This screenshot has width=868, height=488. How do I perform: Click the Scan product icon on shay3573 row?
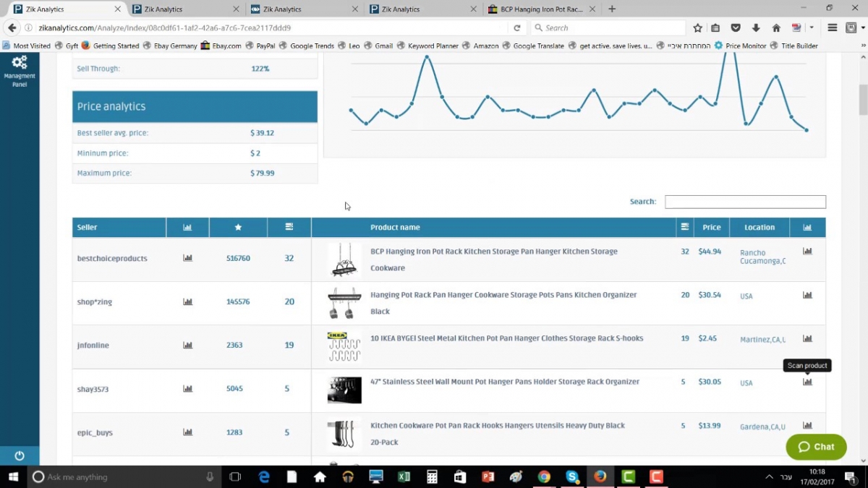pos(807,382)
